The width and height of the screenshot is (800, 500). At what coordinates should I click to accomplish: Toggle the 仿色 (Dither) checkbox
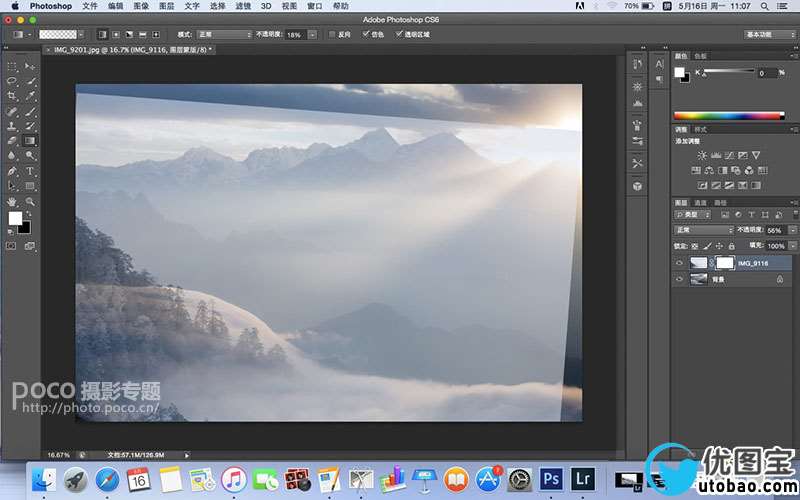tap(365, 34)
